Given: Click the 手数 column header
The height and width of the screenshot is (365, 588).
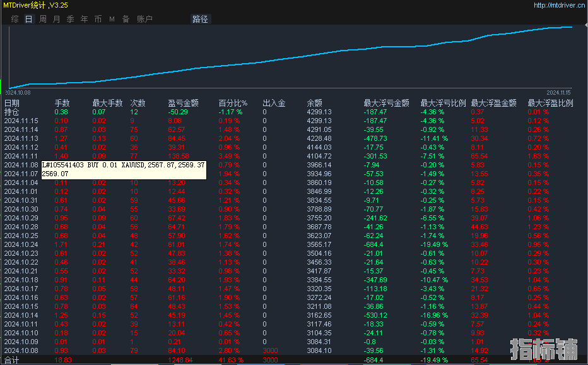Looking at the screenshot, I should tap(62, 104).
